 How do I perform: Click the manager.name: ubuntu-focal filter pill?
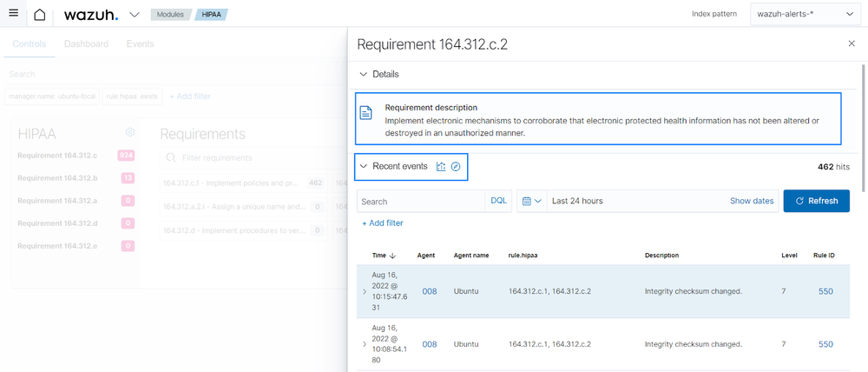(x=53, y=96)
